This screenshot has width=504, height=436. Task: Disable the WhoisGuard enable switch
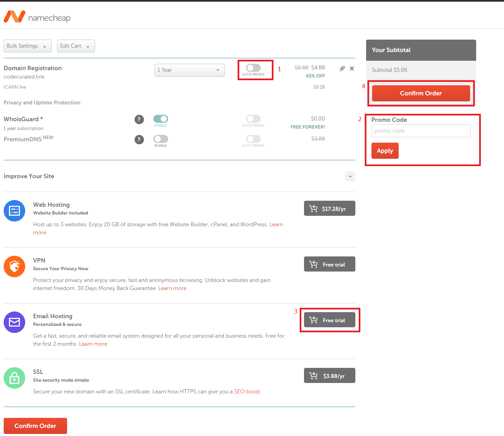[x=161, y=119]
